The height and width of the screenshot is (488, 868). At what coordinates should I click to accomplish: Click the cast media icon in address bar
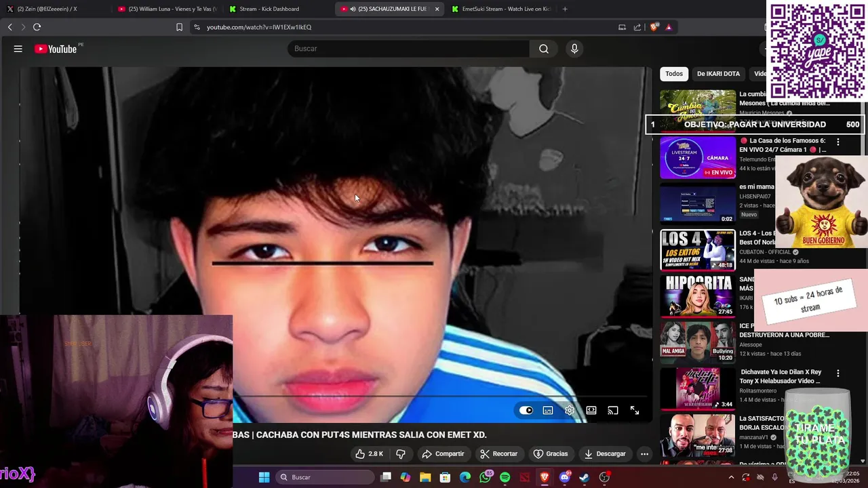[x=622, y=27]
